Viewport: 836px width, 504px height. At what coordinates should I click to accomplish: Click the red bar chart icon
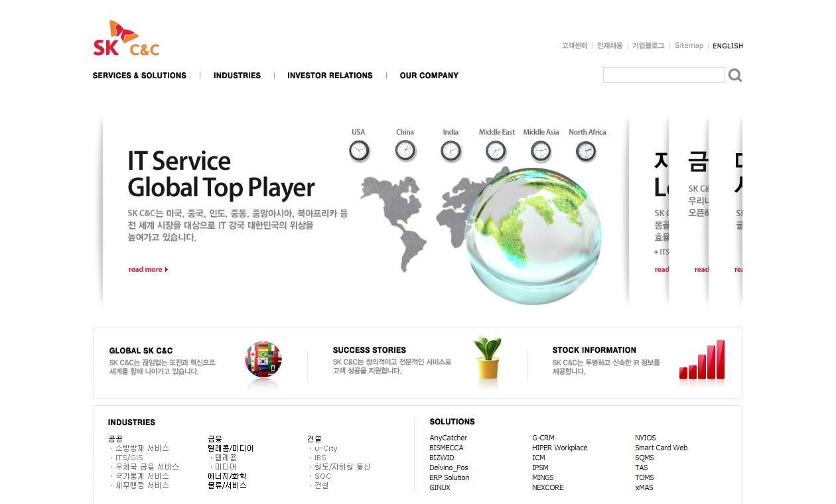(702, 361)
